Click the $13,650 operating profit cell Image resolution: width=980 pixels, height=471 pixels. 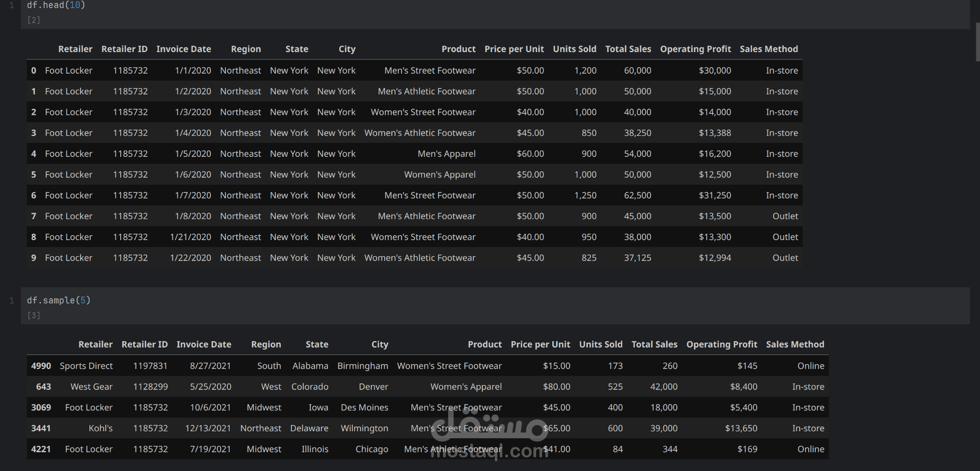pos(741,428)
